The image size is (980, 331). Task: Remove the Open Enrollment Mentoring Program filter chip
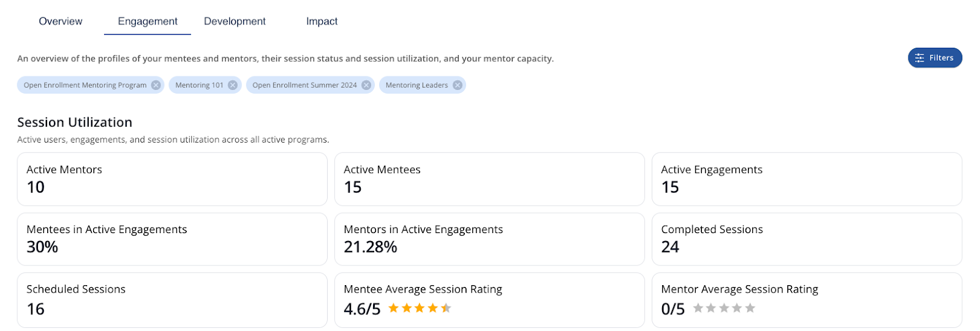[156, 85]
